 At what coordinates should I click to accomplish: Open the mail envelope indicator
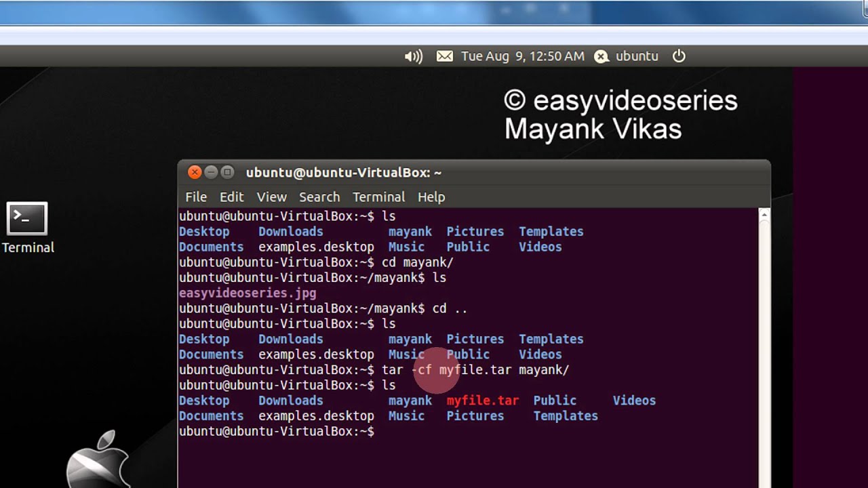(x=445, y=56)
